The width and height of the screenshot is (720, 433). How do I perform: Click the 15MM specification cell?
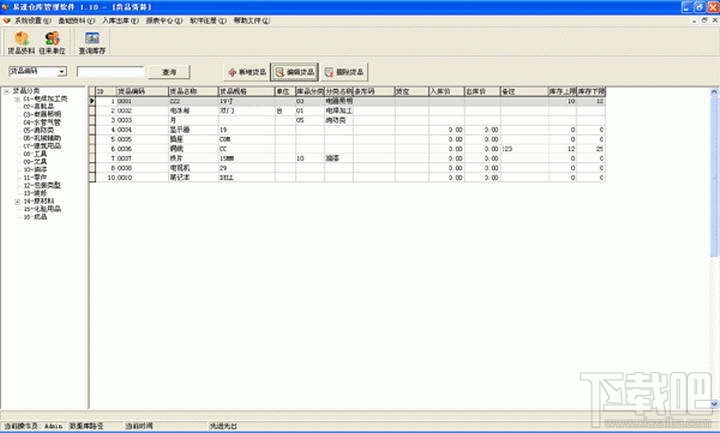point(246,158)
